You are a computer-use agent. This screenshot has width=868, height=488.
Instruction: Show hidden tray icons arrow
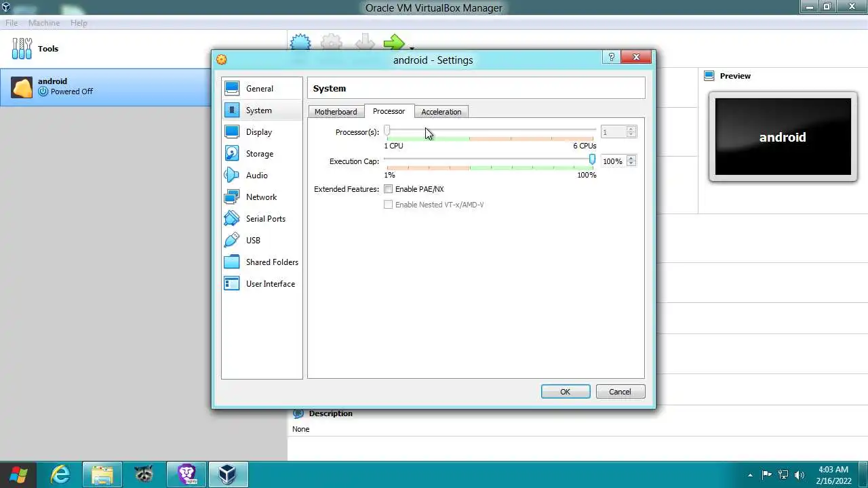[750, 474]
